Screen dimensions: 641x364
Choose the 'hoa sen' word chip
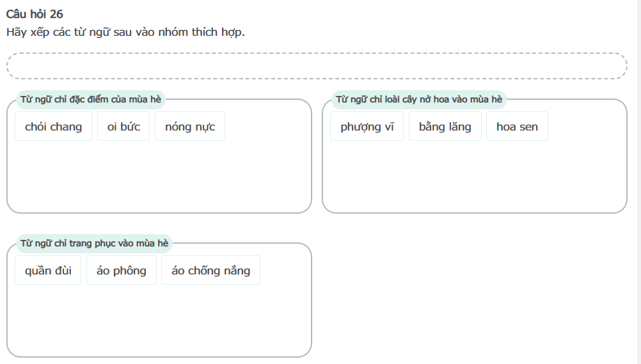tap(517, 127)
